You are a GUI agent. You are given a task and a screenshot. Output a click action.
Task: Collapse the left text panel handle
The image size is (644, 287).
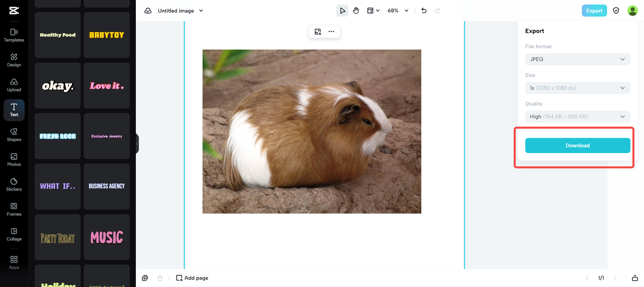(137, 144)
